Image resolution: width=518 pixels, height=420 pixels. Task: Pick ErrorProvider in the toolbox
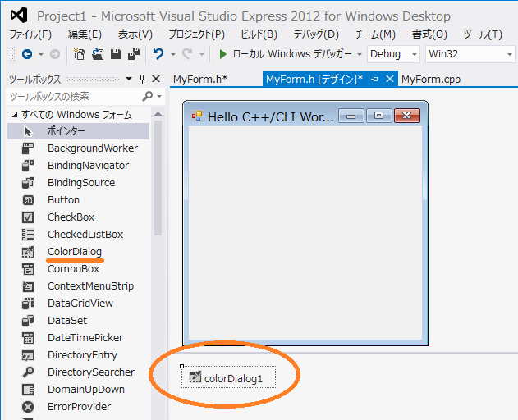tap(79, 406)
